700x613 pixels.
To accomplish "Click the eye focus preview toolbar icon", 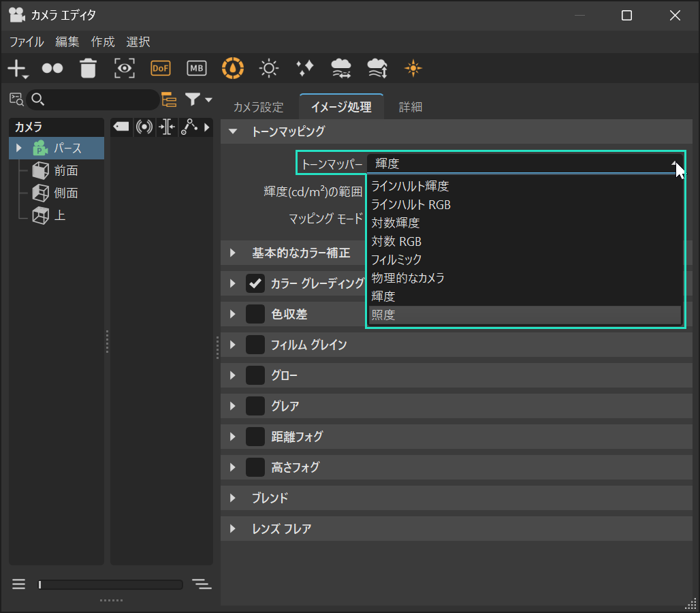I will 125,68.
